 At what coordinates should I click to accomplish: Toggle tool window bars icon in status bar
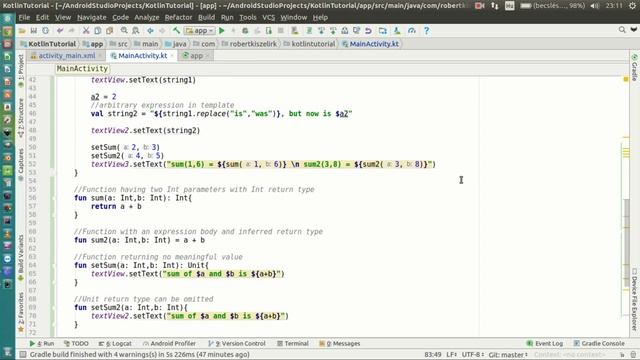tap(23, 354)
